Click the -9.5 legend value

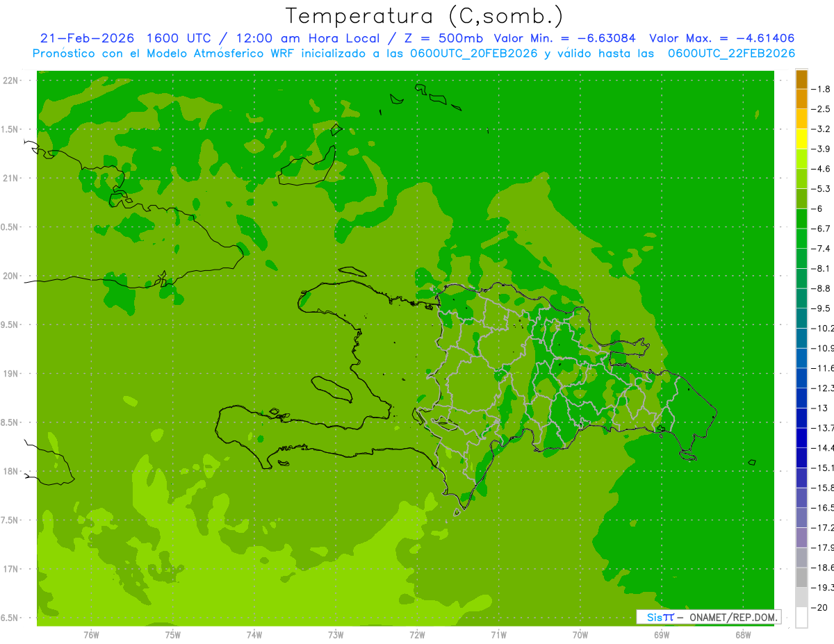(x=821, y=308)
